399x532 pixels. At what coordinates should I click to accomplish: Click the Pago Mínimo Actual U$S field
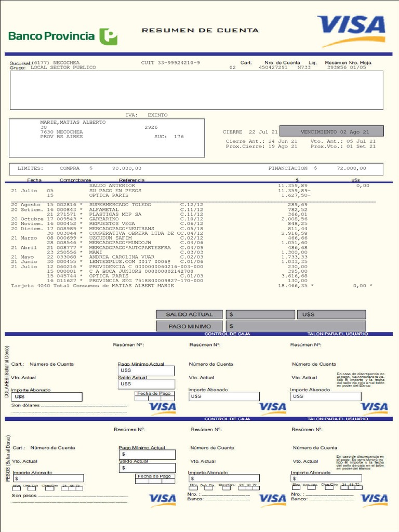click(x=146, y=370)
